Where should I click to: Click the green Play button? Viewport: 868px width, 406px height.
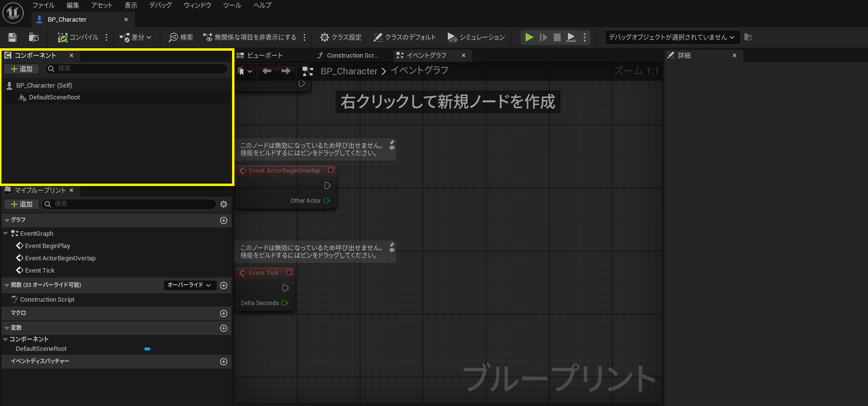click(x=529, y=37)
